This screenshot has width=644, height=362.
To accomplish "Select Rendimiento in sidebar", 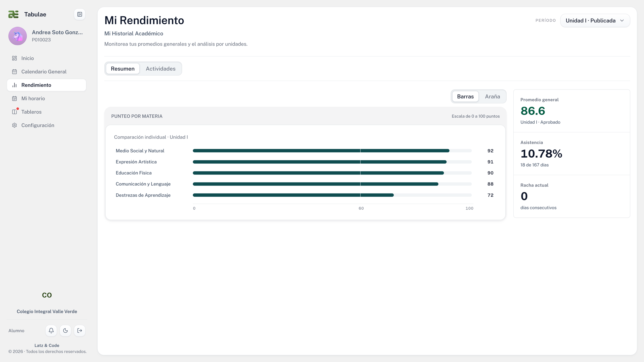I will 47,85.
